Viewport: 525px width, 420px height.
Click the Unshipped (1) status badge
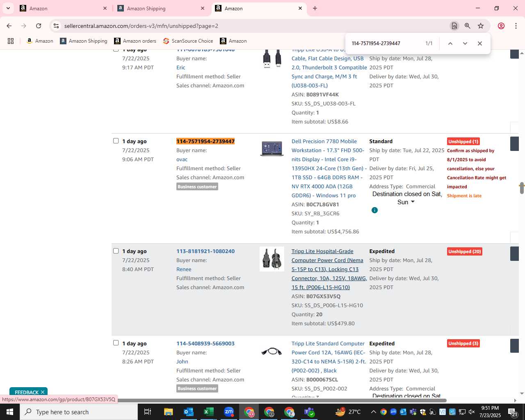pyautogui.click(x=463, y=142)
